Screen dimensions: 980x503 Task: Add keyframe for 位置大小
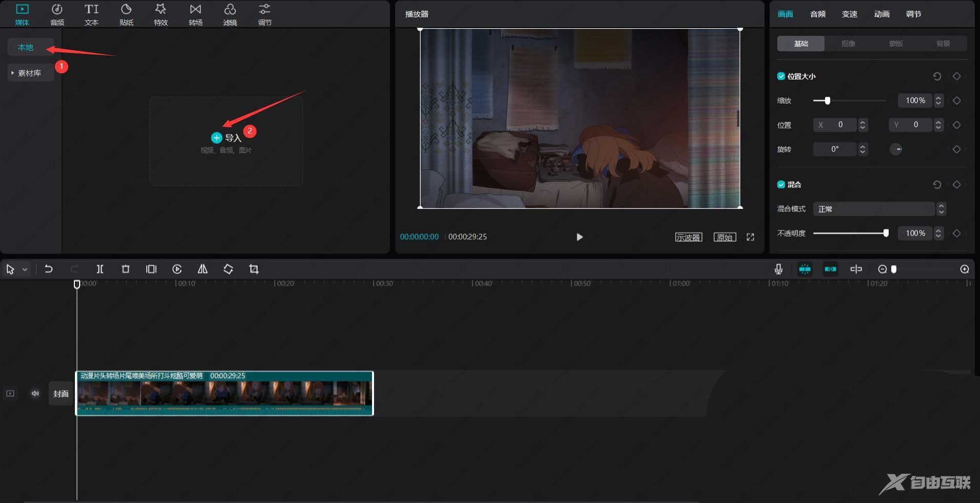click(956, 76)
